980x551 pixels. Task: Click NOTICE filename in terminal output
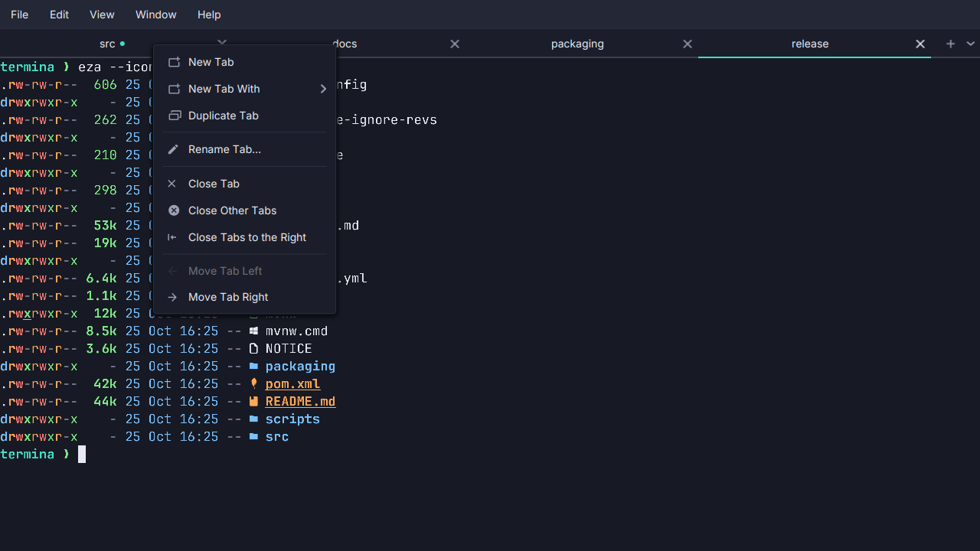click(x=289, y=349)
